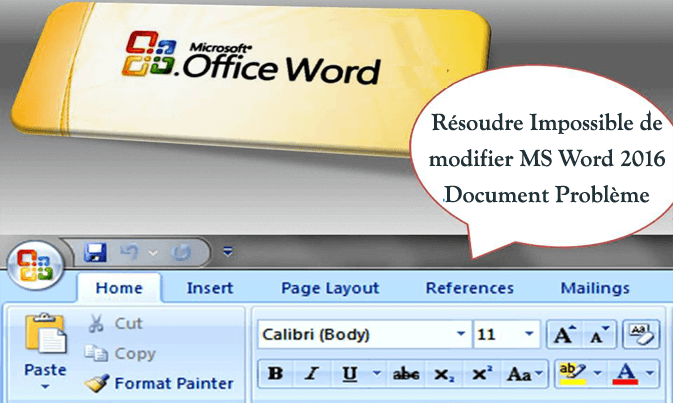Switch to the Home tab

pyautogui.click(x=119, y=288)
